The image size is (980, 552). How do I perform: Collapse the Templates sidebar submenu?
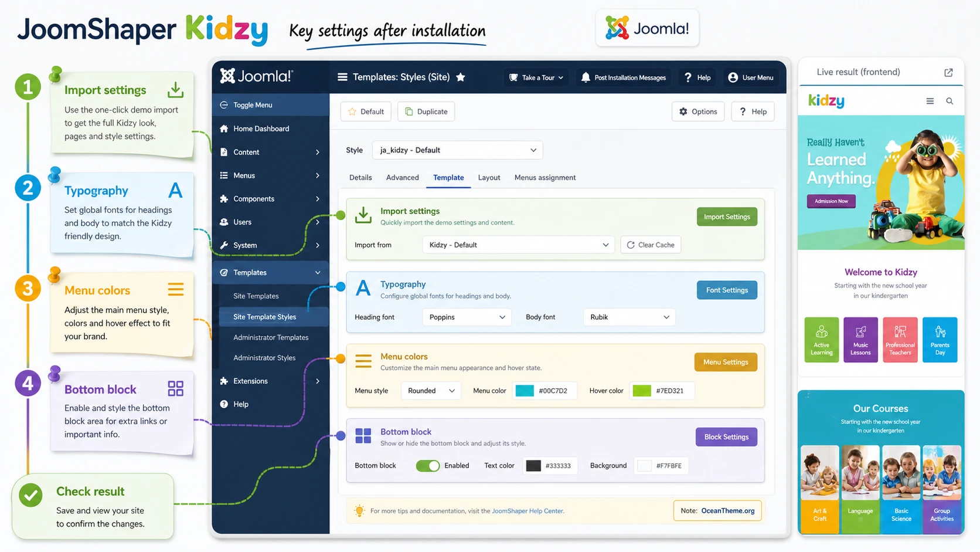[318, 273]
